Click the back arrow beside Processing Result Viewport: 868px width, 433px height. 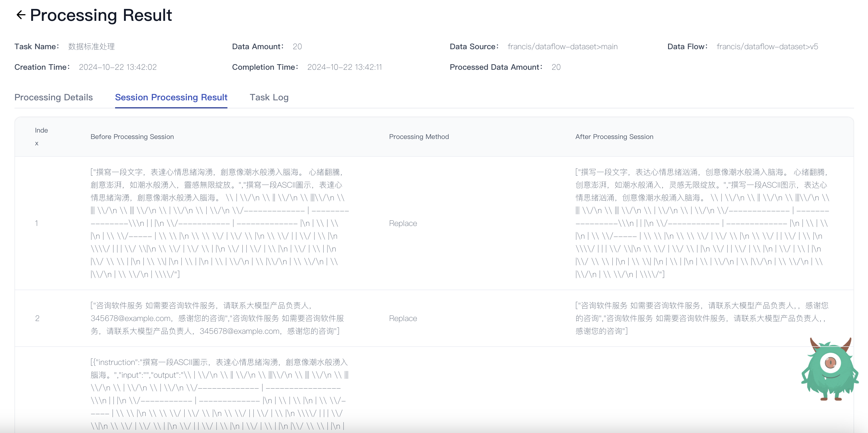click(x=21, y=15)
